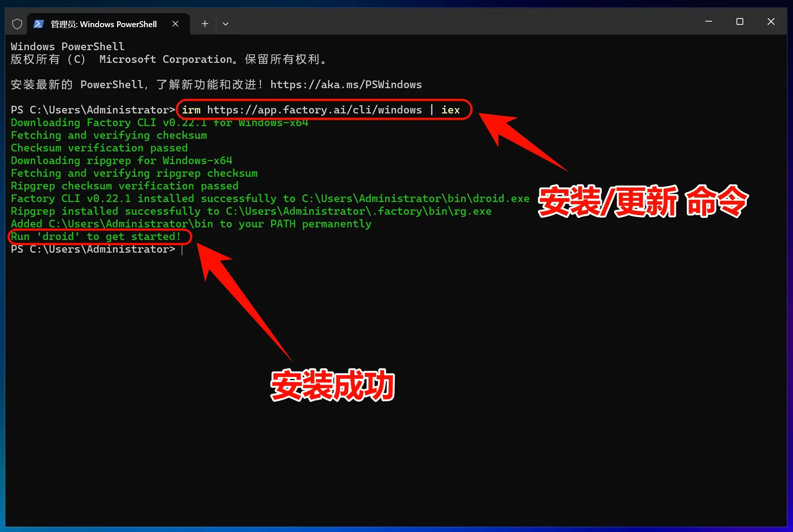The height and width of the screenshot is (532, 793).
Task: Click the 安装成功 annotation text
Action: pyautogui.click(x=332, y=386)
